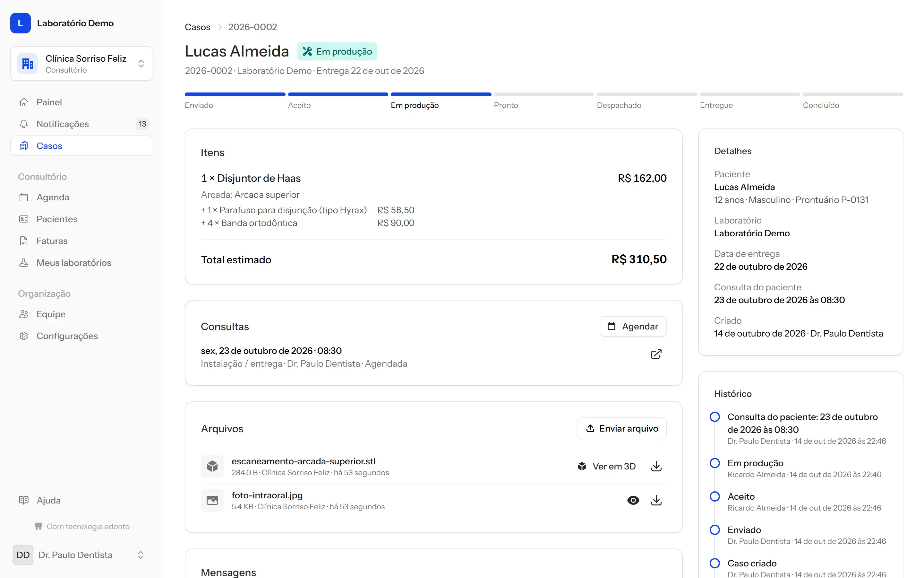Click the Notificações bell icon

24,124
